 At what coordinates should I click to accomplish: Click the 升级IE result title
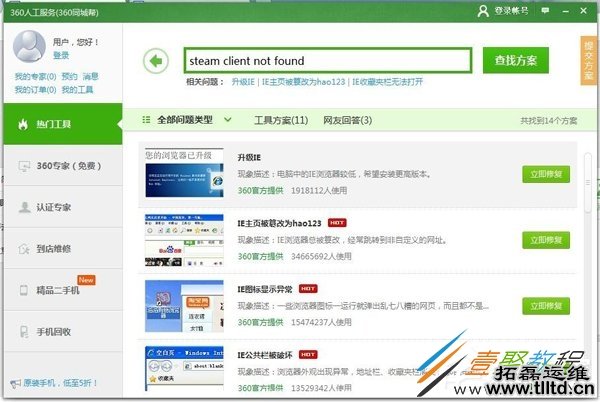249,158
